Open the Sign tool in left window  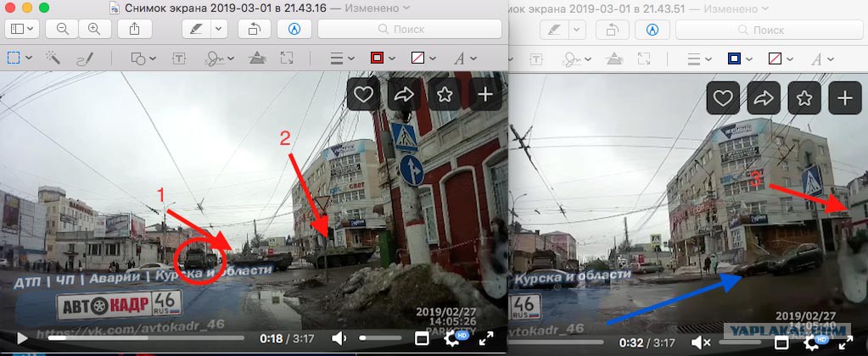(x=214, y=58)
